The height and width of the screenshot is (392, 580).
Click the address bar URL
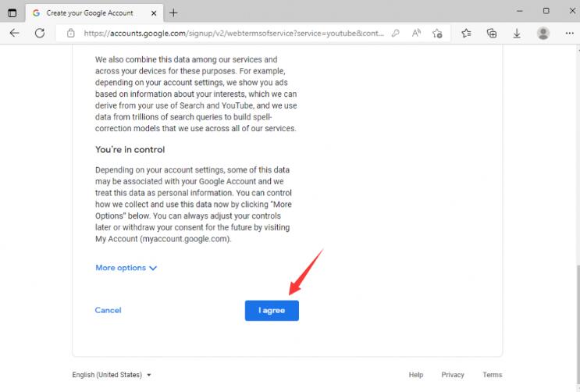click(233, 34)
